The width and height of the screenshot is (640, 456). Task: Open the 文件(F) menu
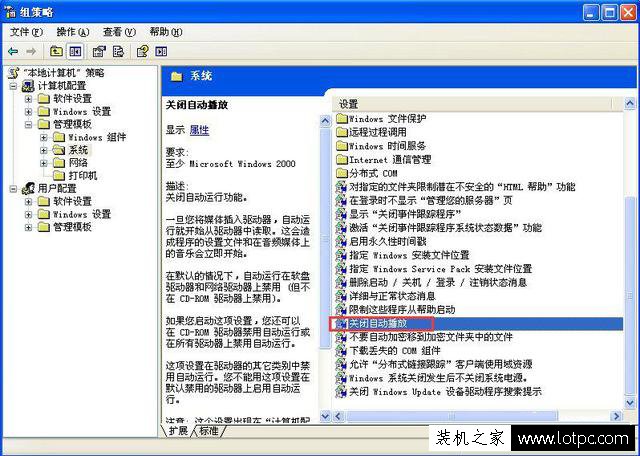[26, 32]
